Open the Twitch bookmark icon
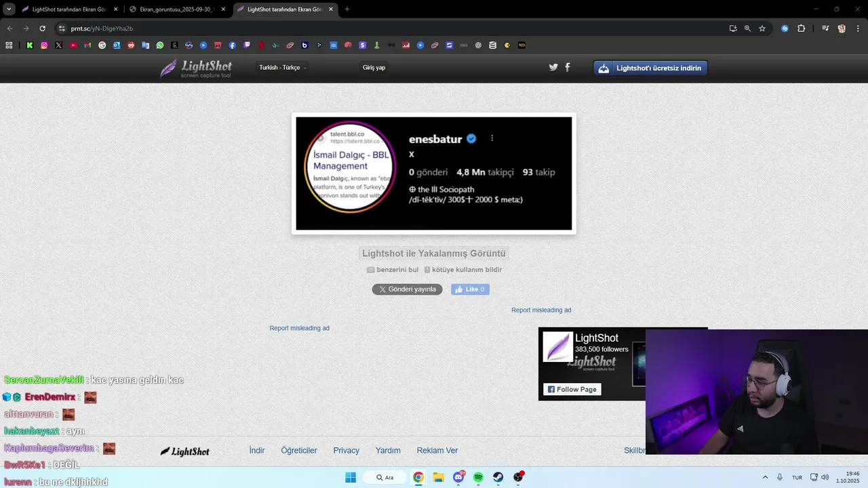868x488 pixels. 247,45
